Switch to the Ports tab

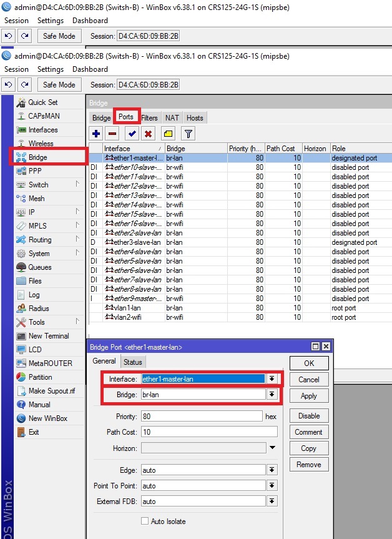[x=125, y=117]
